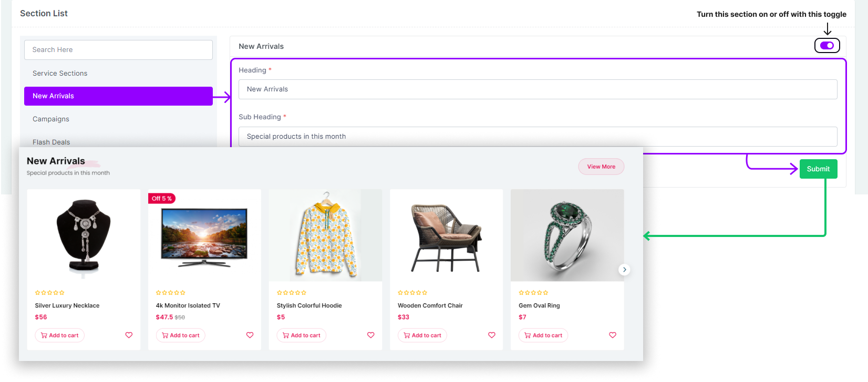Wishlist the Wooden Comfort Chair
The width and height of the screenshot is (868, 382).
[x=491, y=335]
